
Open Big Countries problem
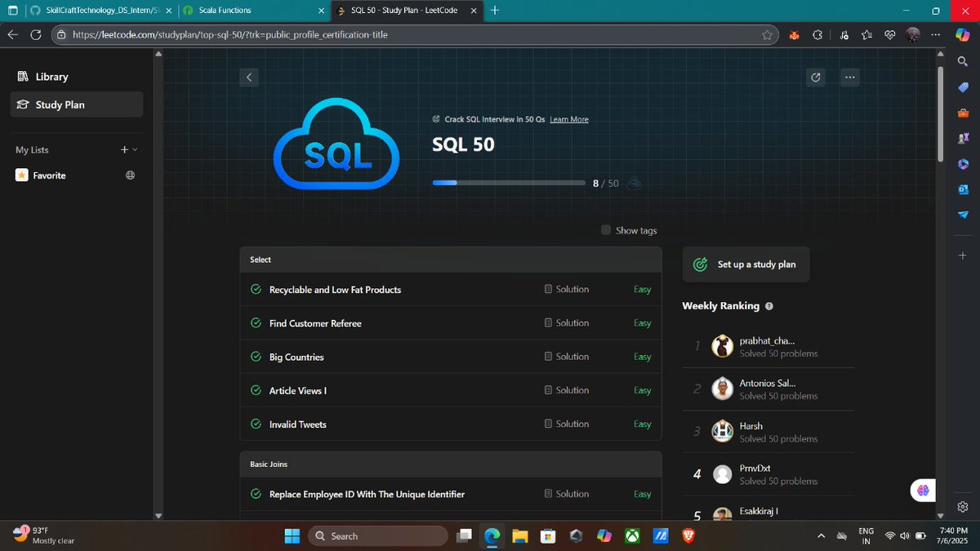click(296, 358)
